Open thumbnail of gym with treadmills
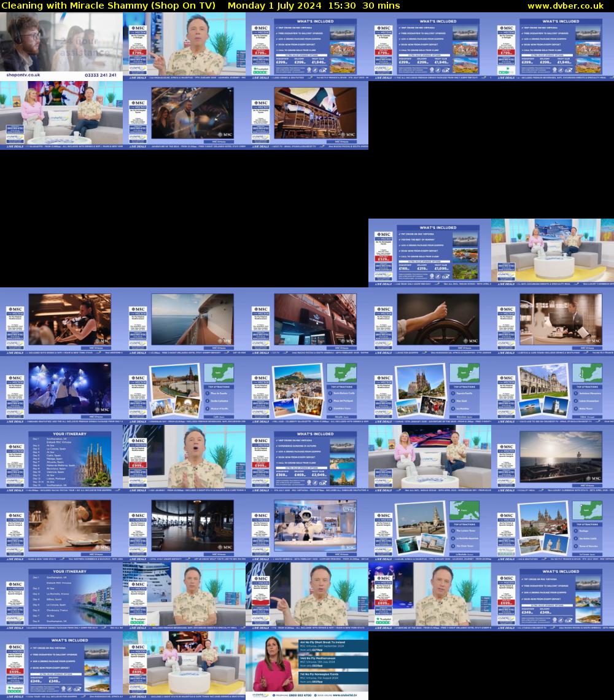Image resolution: width=614 pixels, height=700 pixels. 184,527
